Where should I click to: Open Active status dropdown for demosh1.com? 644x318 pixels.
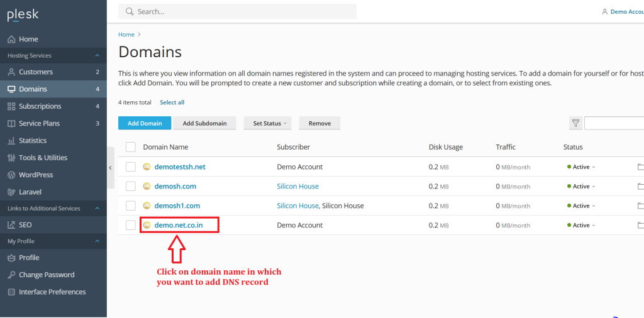[x=581, y=206]
